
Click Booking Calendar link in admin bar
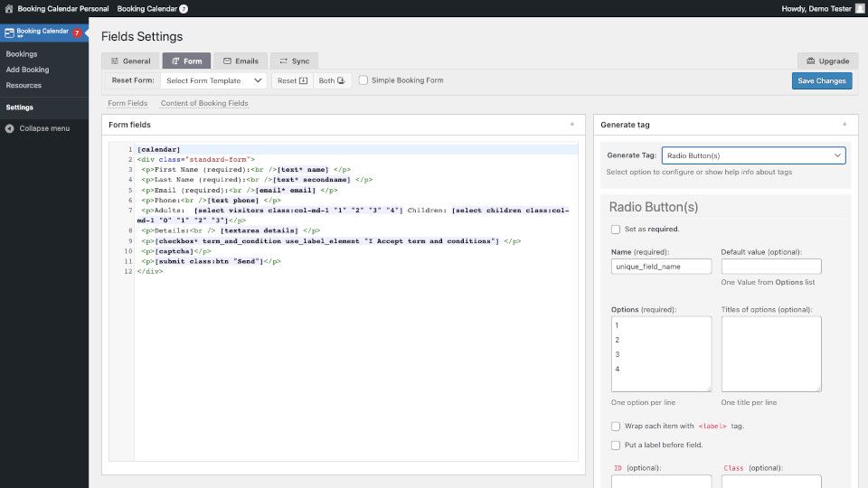tap(147, 9)
